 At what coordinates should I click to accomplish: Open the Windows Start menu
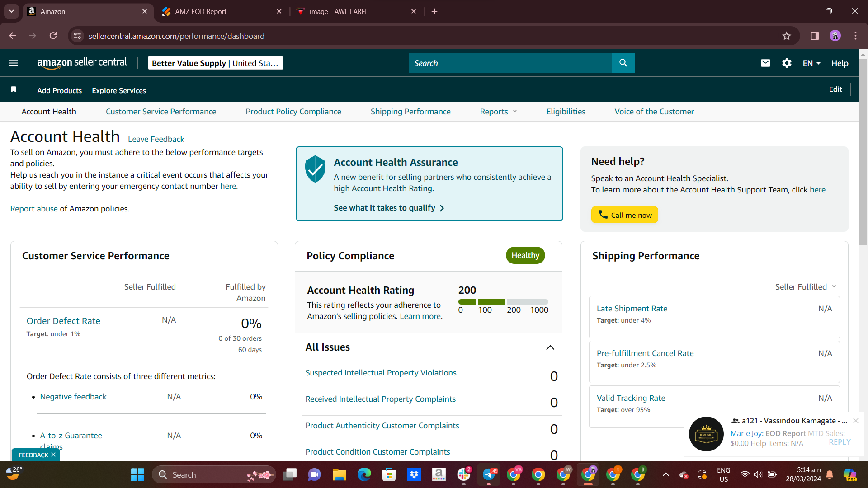(137, 475)
